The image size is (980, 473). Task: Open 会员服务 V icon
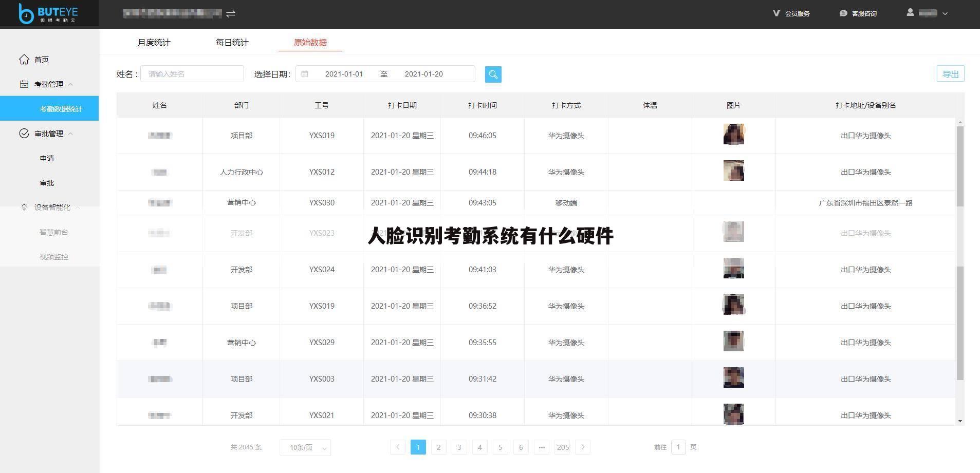(x=776, y=13)
